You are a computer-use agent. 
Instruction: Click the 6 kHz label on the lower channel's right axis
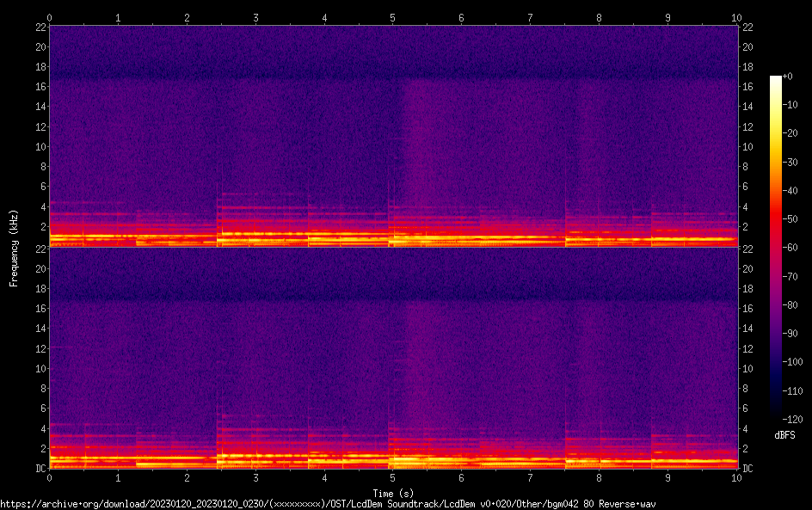pos(746,409)
